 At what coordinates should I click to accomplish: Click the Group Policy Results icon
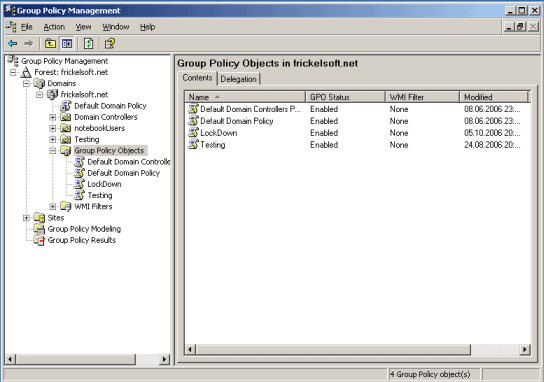[39, 240]
